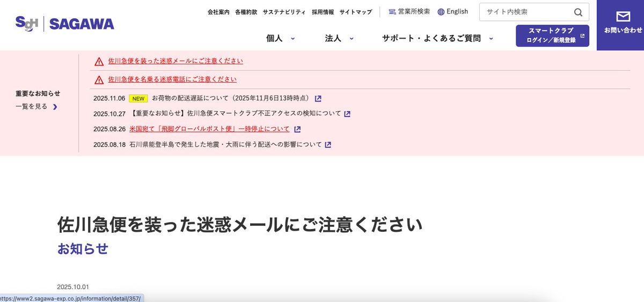The height and width of the screenshot is (302, 644).
Task: Click the スマートクラブ ログイン／新規登録 button
Action: coord(552,35)
